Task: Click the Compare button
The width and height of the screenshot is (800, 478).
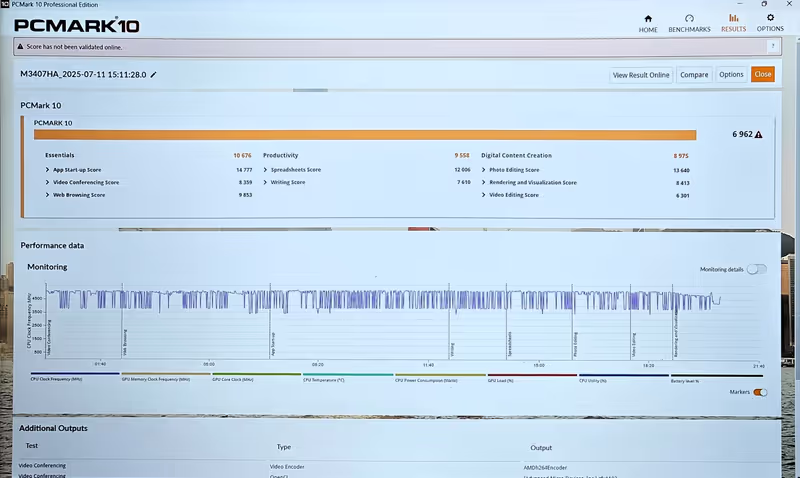Action: [694, 75]
